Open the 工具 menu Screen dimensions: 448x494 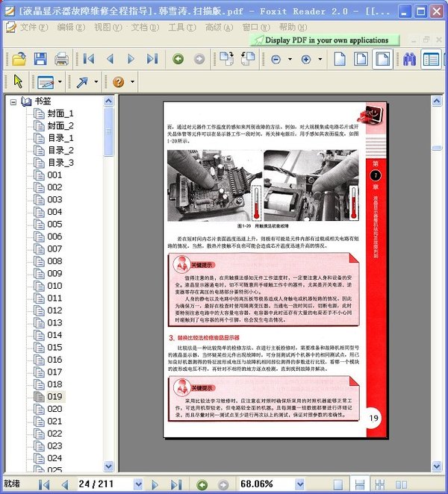tap(181, 28)
